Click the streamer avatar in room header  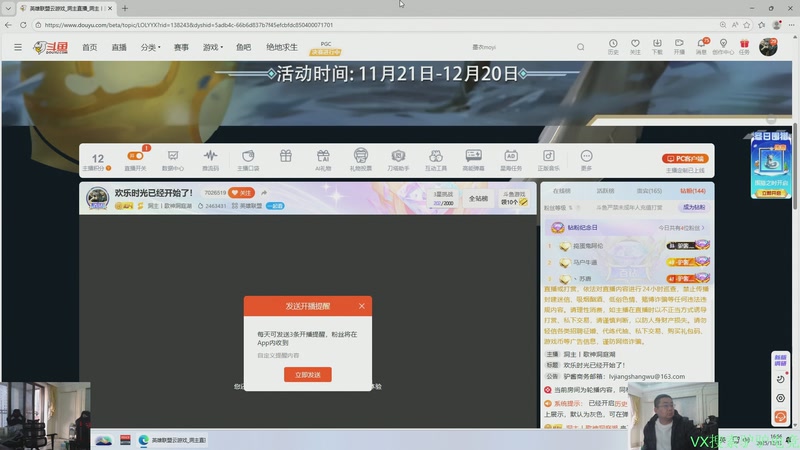(97, 198)
